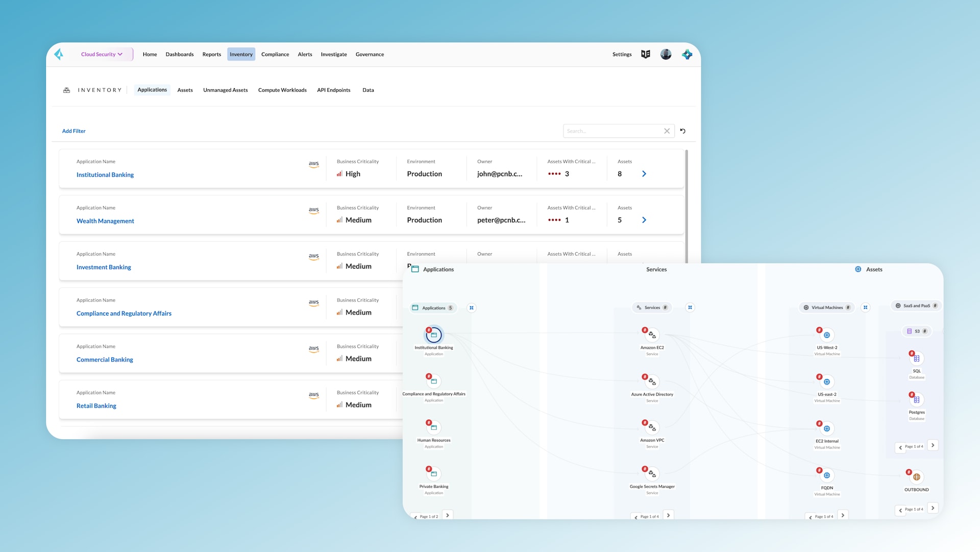Collapse the Applications group toggle

pyautogui.click(x=472, y=308)
